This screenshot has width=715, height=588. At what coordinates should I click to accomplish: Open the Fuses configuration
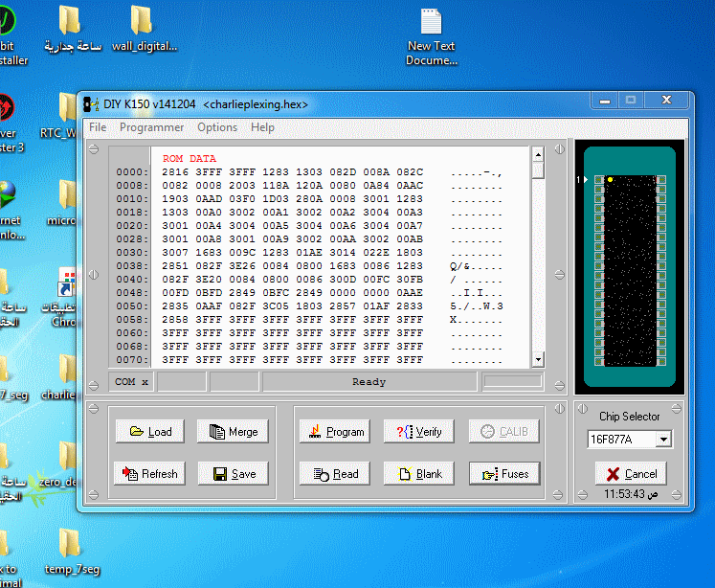pyautogui.click(x=504, y=473)
